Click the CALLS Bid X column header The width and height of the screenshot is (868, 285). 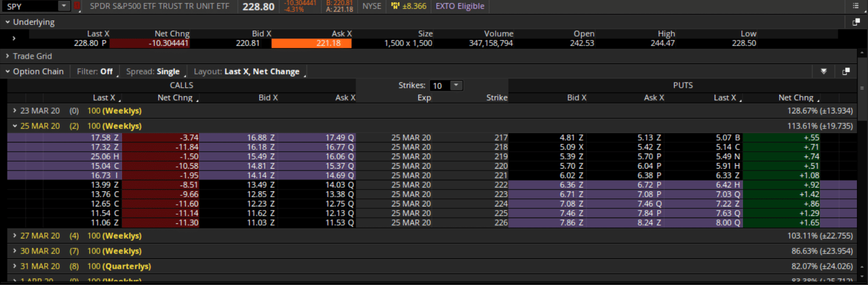pos(268,98)
